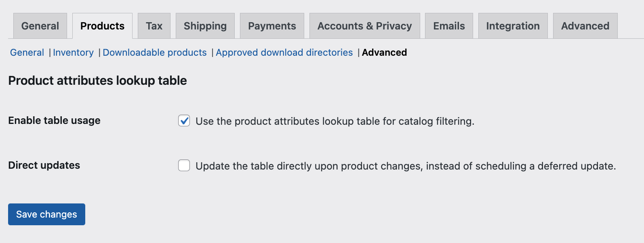Click the 'Product attributes lookup table' heading
Image resolution: width=644 pixels, height=243 pixels.
click(x=97, y=81)
